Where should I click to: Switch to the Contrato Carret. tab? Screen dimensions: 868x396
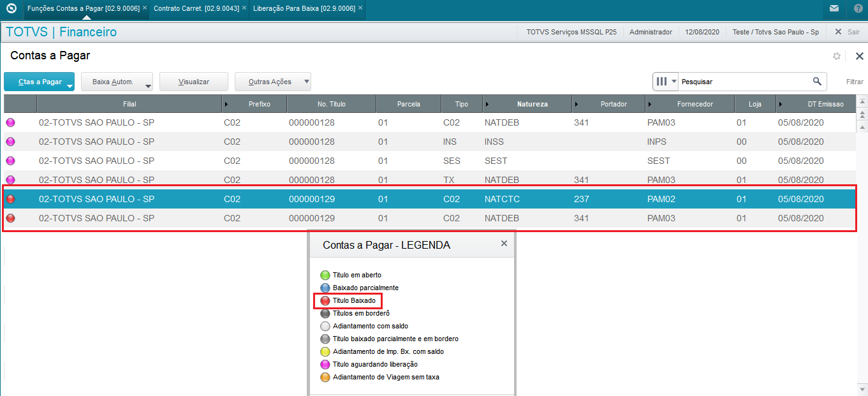click(196, 8)
